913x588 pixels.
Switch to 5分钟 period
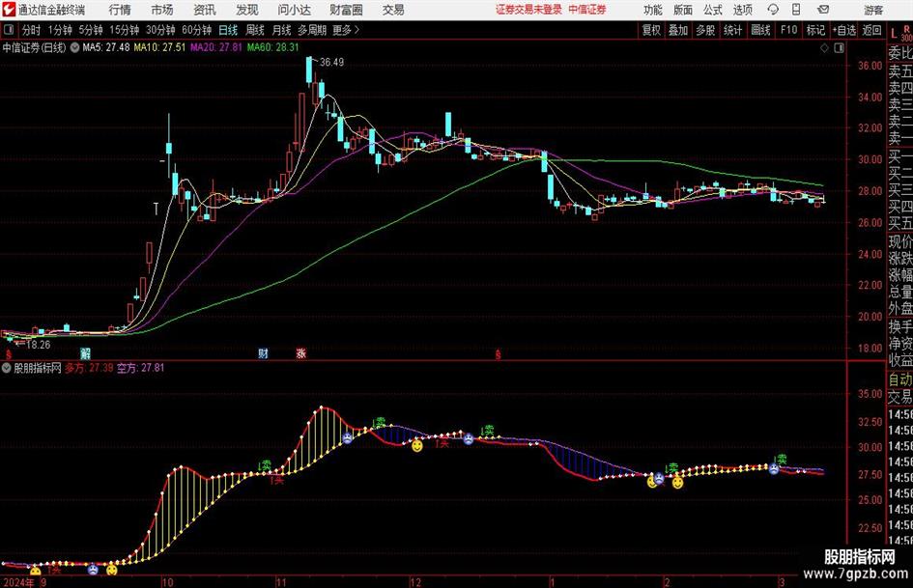(x=90, y=30)
